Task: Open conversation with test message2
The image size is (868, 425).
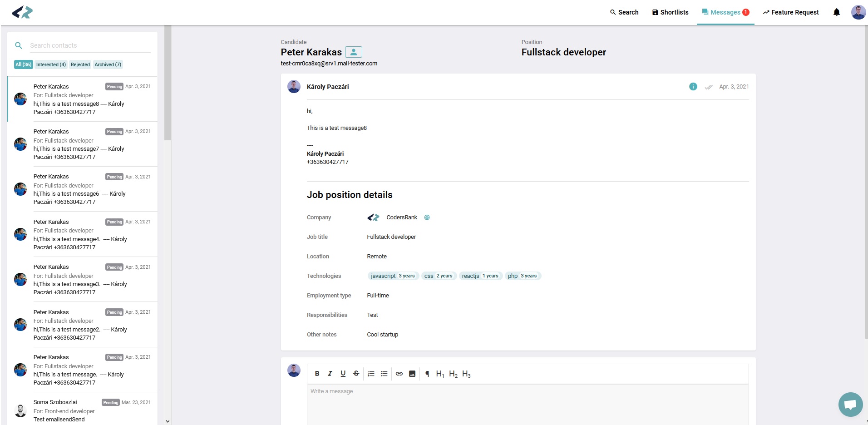Action: [83, 325]
